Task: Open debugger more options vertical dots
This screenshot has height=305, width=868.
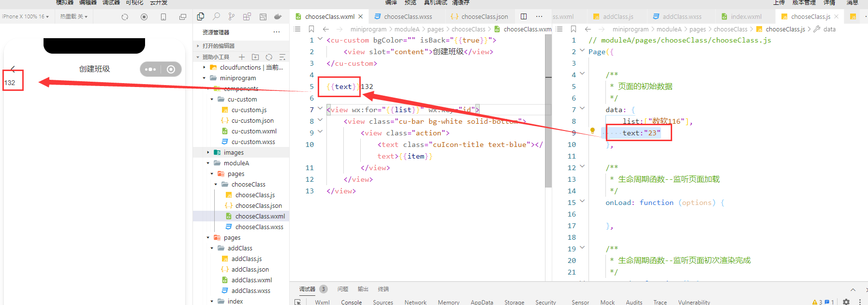Action: [x=860, y=302]
